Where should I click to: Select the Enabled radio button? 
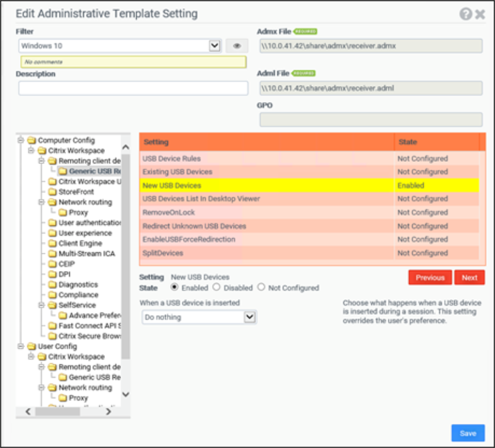(x=175, y=287)
